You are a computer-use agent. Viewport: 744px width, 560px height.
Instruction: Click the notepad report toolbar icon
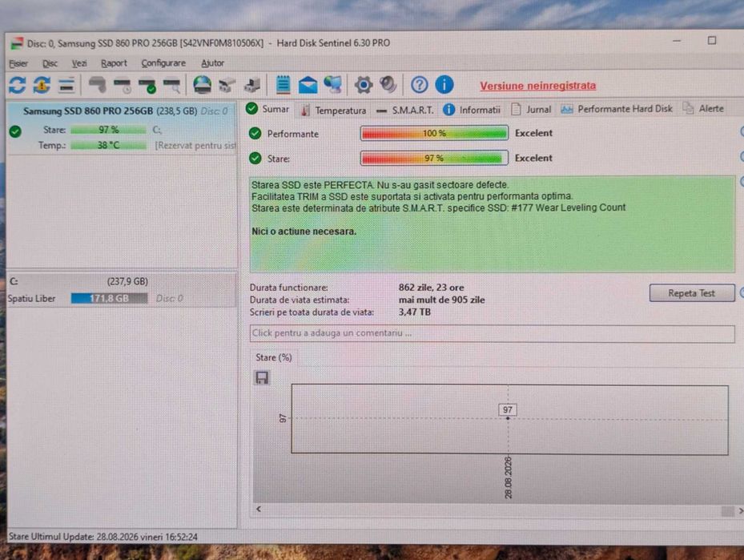click(283, 85)
